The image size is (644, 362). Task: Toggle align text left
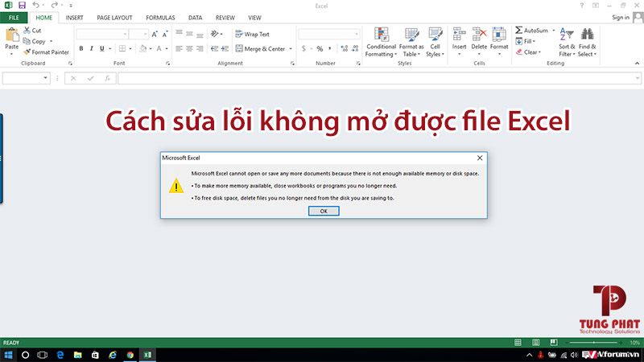(x=179, y=48)
